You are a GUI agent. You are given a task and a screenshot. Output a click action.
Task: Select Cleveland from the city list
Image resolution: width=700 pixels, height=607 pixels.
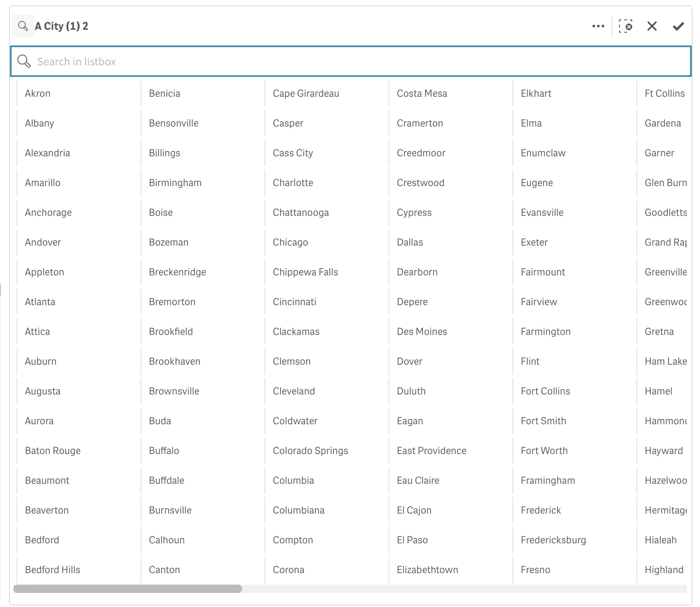pos(294,391)
